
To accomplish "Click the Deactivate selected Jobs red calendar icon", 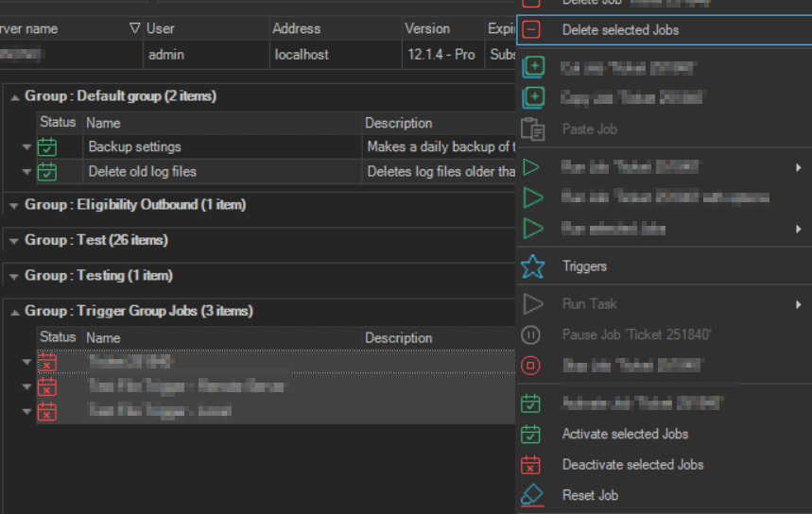I will (x=532, y=465).
